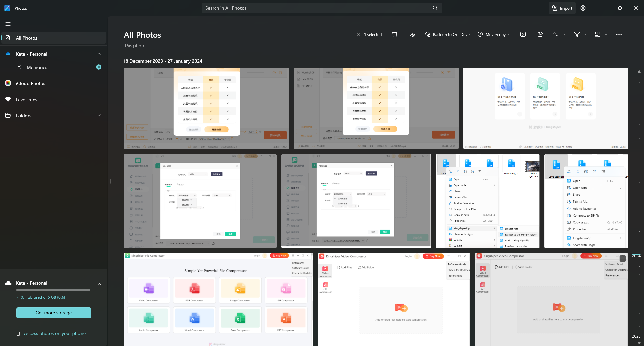Image resolution: width=644 pixels, height=346 pixels.
Task: Open Access photos on your phone link
Action: click(x=55, y=333)
